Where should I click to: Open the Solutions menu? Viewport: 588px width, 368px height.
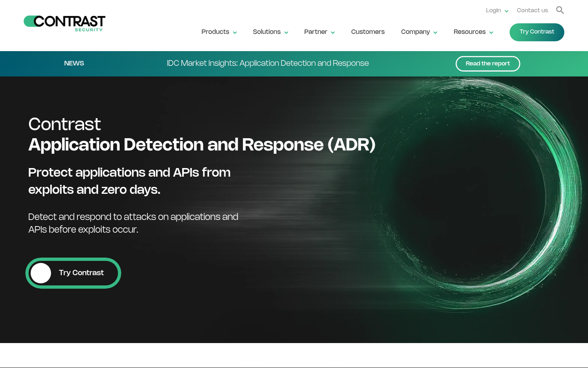(x=267, y=32)
